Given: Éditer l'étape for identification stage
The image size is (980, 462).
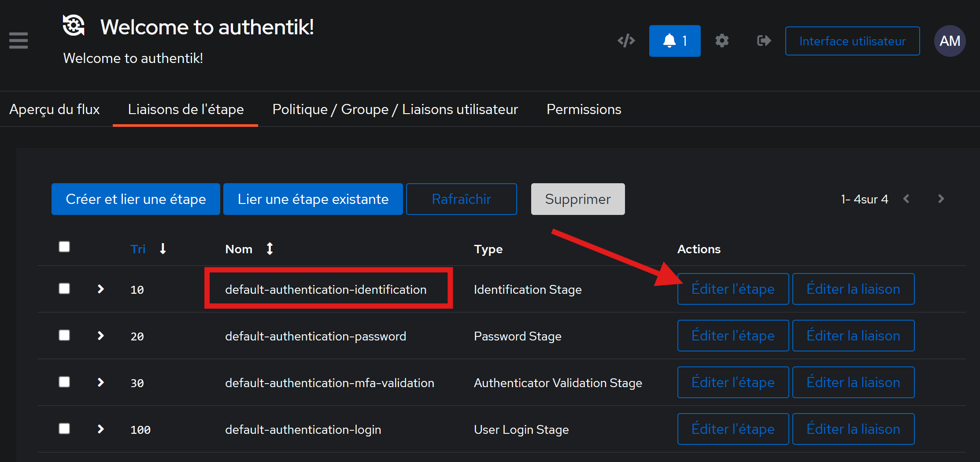Looking at the screenshot, I should click(x=733, y=289).
